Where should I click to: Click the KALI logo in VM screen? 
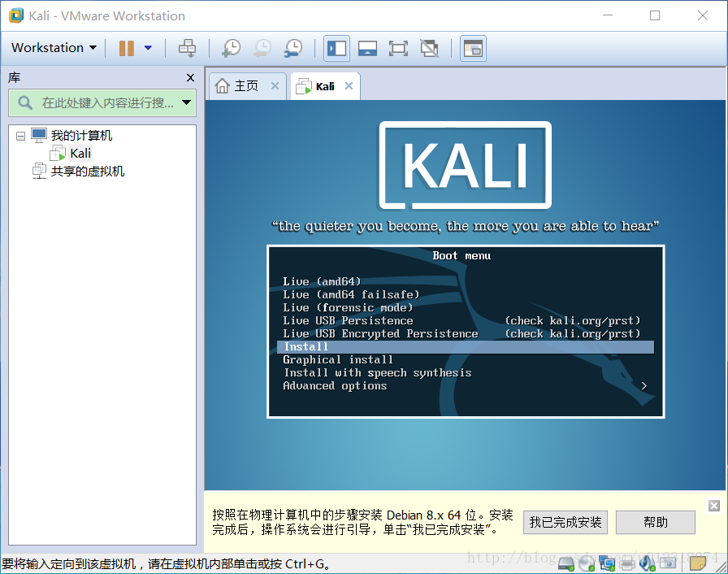coord(466,165)
